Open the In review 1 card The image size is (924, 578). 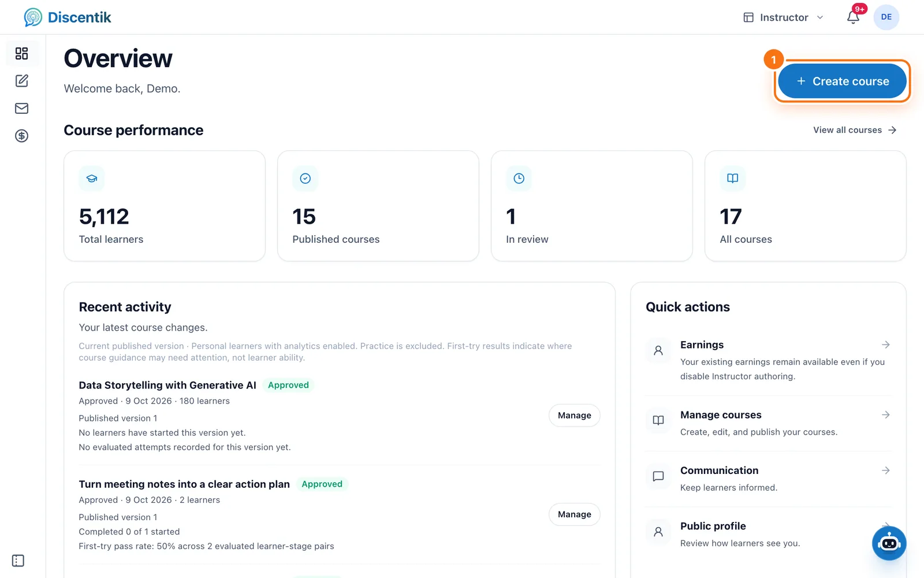pos(592,206)
